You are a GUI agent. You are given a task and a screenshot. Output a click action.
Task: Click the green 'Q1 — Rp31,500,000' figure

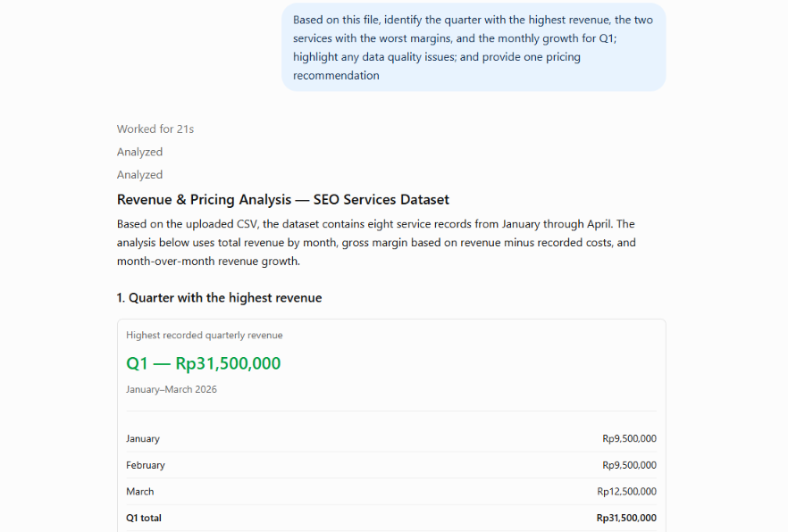click(x=203, y=363)
